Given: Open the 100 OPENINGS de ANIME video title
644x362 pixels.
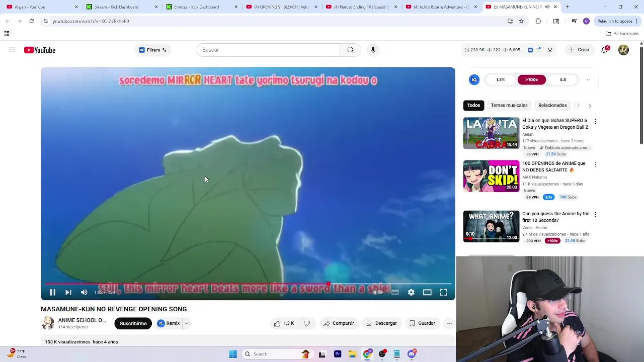Looking at the screenshot, I should 553,166.
